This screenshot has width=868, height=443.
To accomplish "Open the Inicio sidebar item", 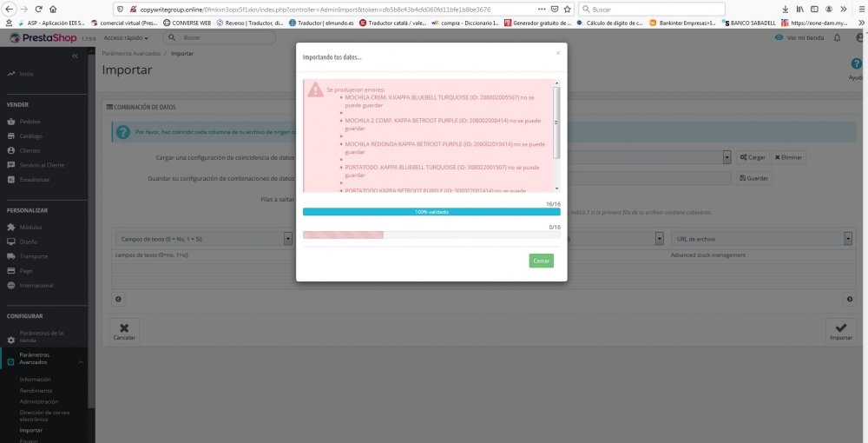I will pyautogui.click(x=26, y=74).
